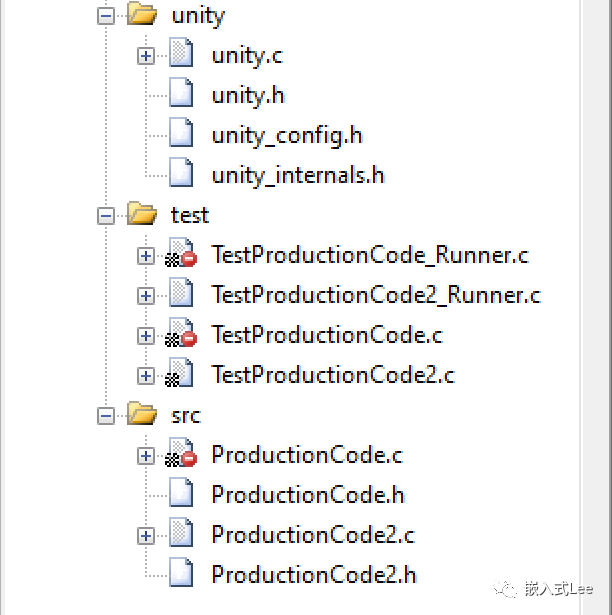Select the unity.h file

click(x=248, y=95)
